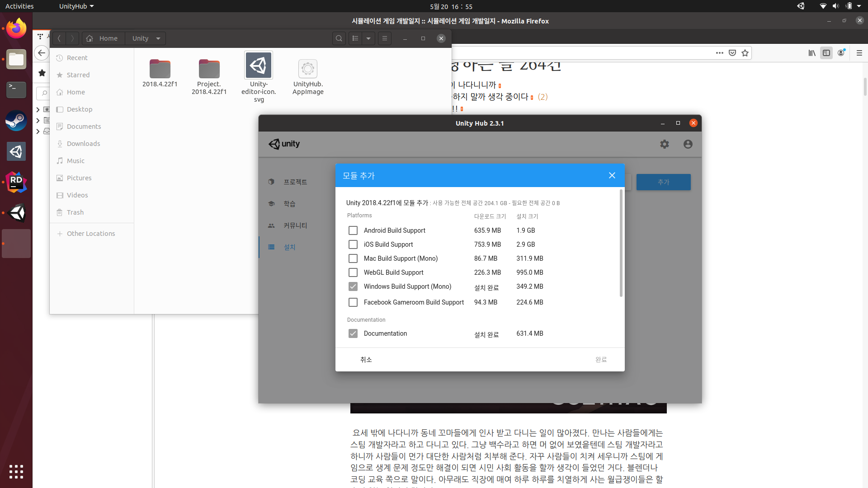Open Other Locations in Files sidebar
Viewport: 868px width, 488px height.
tap(92, 234)
